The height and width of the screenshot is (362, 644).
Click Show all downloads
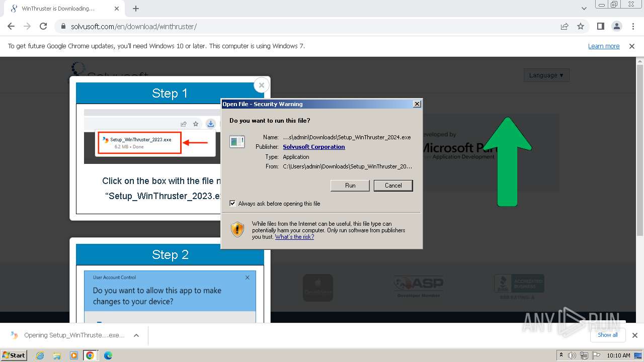608,335
